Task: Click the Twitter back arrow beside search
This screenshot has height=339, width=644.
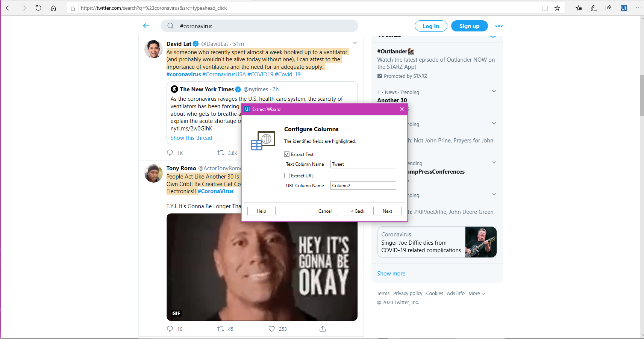Action: 146,26
